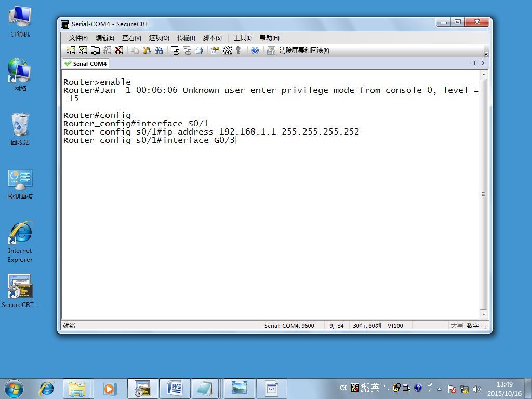Click the Print Selection toolbar icon
Screen dimensions: 532x399
(187, 50)
